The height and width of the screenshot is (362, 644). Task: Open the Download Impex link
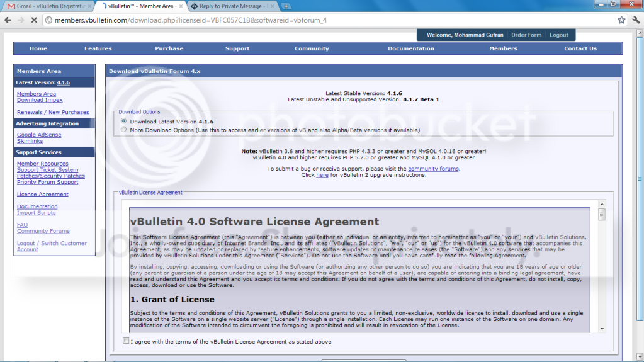(40, 100)
